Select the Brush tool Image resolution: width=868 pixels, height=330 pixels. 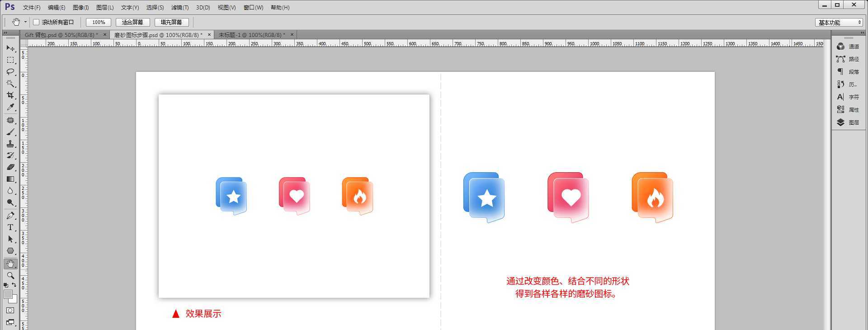tap(10, 132)
